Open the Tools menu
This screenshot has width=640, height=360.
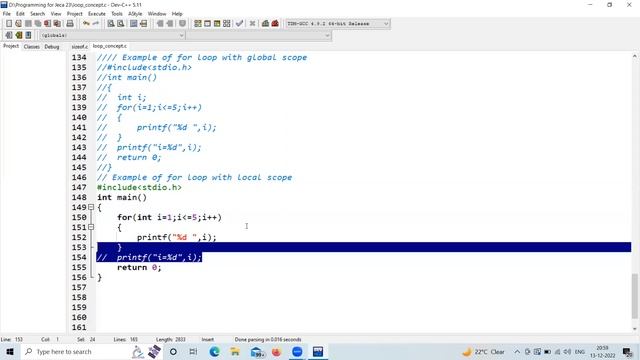(117, 14)
